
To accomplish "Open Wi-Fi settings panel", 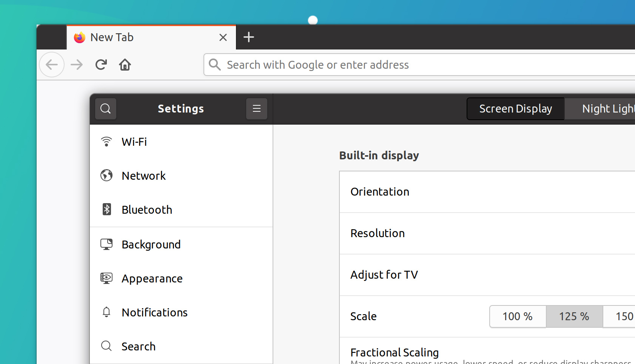I will pyautogui.click(x=181, y=142).
